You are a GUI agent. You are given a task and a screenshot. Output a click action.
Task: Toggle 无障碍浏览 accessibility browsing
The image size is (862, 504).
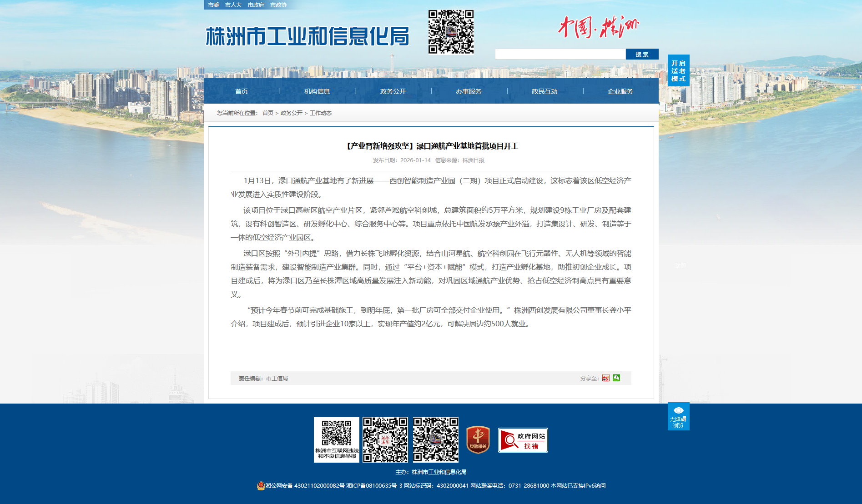click(x=678, y=416)
